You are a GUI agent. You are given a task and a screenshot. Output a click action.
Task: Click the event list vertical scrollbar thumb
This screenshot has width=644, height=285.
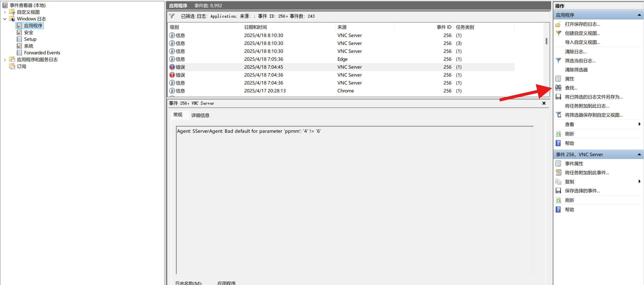tap(546, 41)
